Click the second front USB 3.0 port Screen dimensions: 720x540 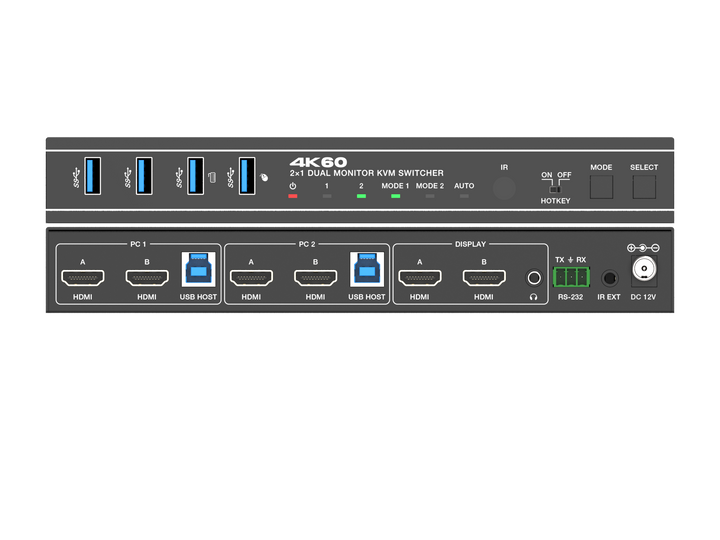[144, 176]
